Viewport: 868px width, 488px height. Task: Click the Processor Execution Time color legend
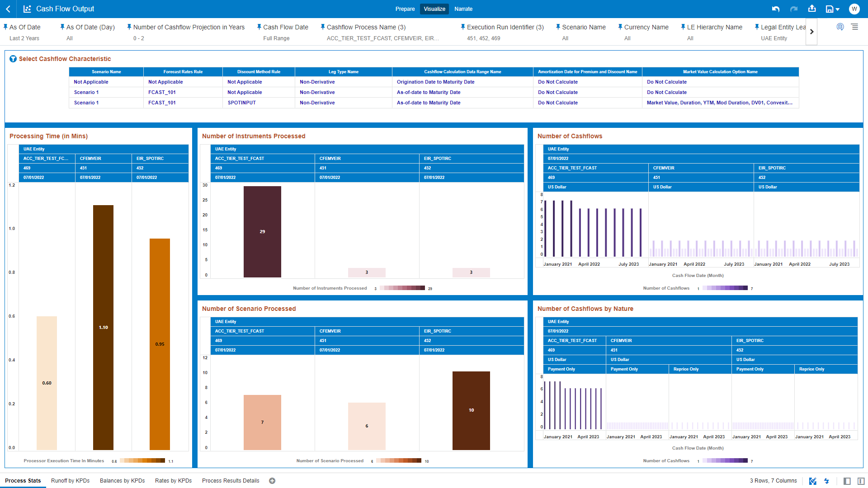[x=142, y=460]
